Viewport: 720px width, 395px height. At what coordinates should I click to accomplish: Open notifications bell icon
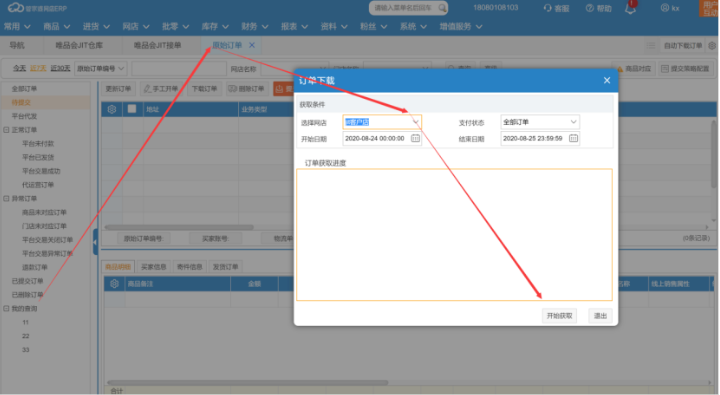click(x=630, y=8)
